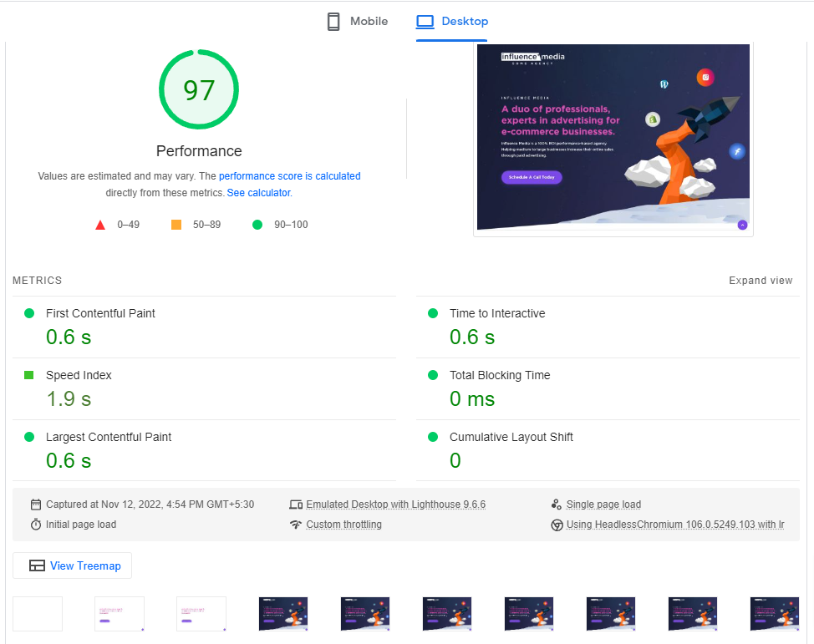Click the Custom throttling label
The image size is (814, 644).
click(343, 525)
